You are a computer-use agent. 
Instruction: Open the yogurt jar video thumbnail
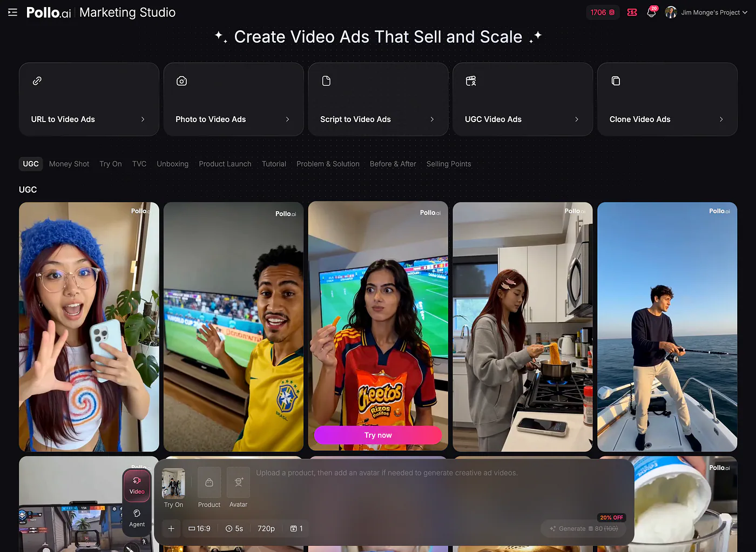pyautogui.click(x=686, y=504)
